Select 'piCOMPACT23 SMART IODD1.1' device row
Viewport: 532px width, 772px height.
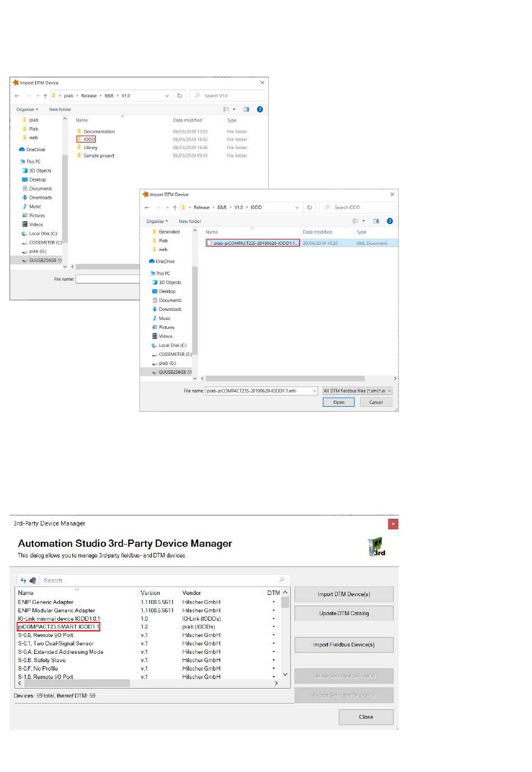[x=58, y=627]
